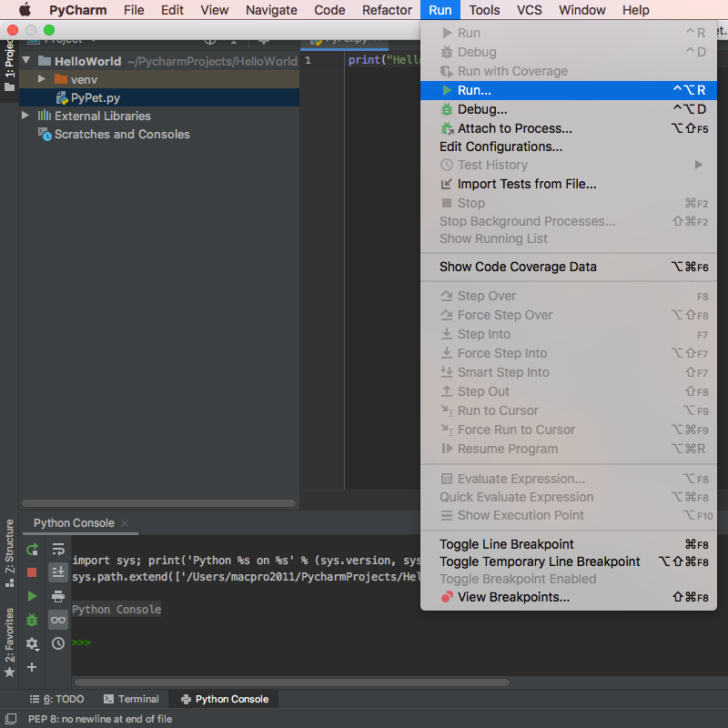This screenshot has width=728, height=728.
Task: Open the Window menu
Action: coord(582,10)
